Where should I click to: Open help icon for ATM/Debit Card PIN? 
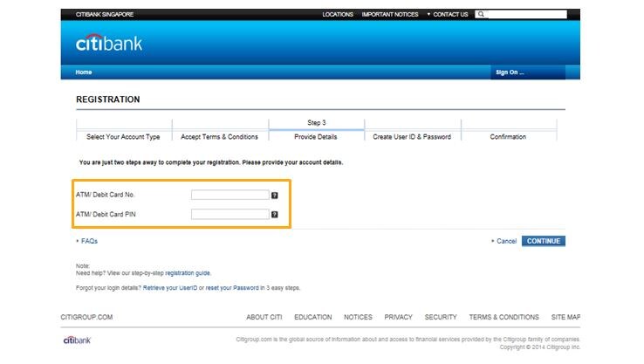pyautogui.click(x=275, y=214)
